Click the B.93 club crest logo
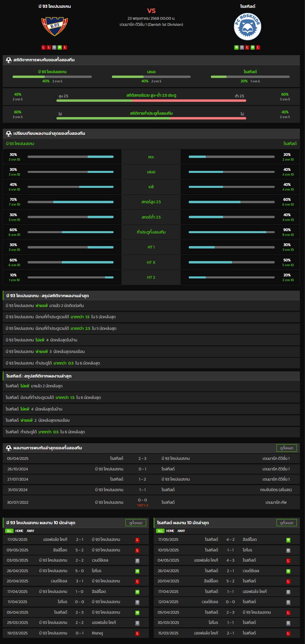The width and height of the screenshot is (305, 644). [54, 27]
